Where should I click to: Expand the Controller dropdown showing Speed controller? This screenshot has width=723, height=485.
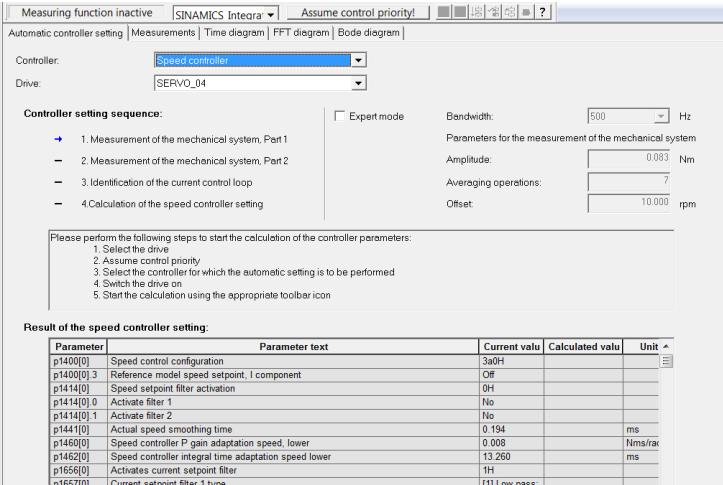[x=358, y=60]
